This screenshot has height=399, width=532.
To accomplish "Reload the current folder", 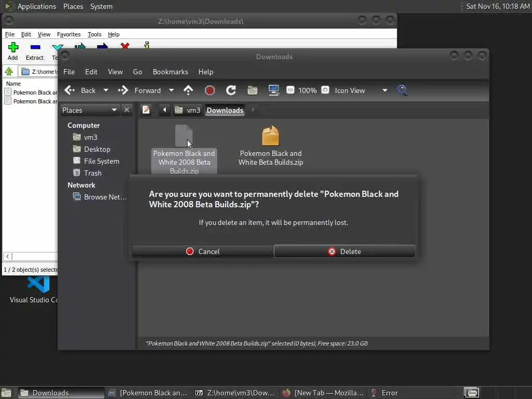I will click(231, 90).
